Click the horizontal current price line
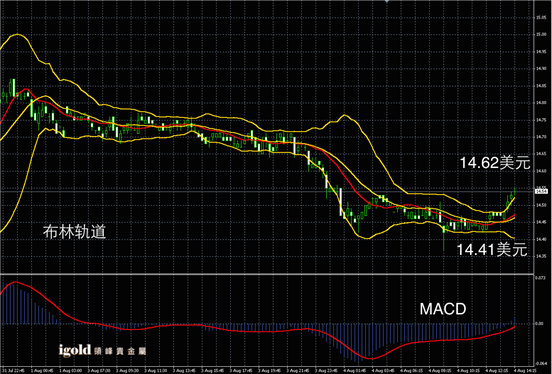 [x=267, y=192]
